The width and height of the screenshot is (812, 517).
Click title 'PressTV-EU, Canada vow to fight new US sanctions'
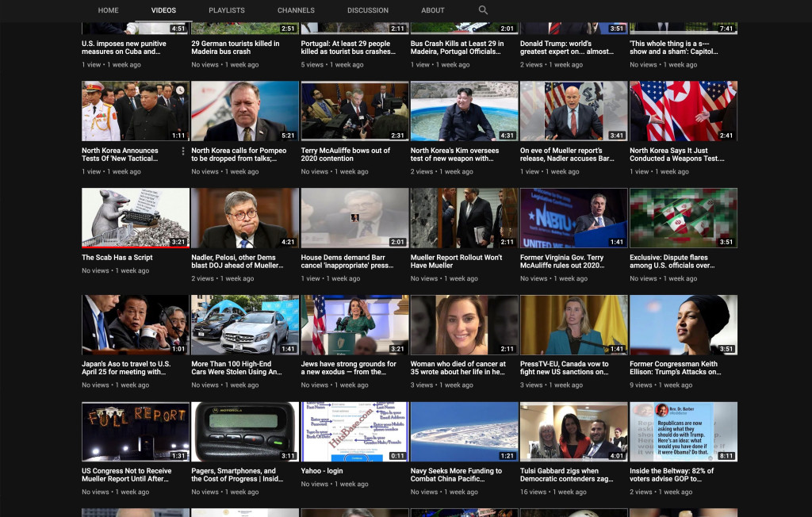click(565, 368)
